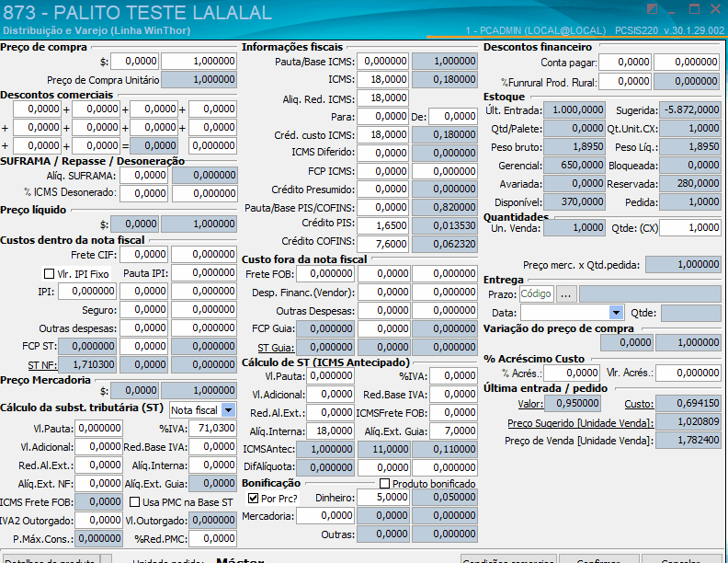This screenshot has width=728, height=563.
Task: Select the Aliq. Red. ICMS field
Action: point(383,98)
